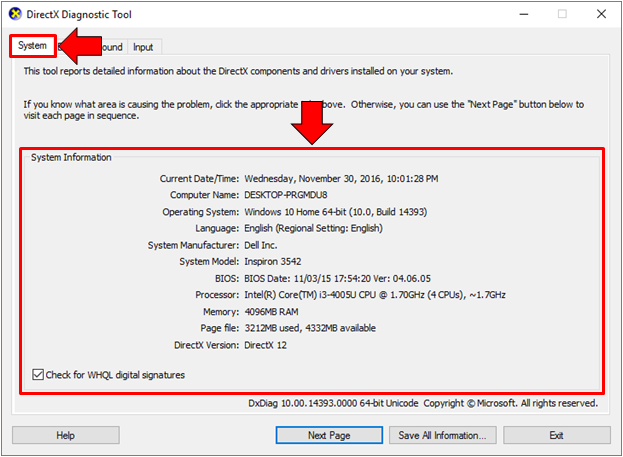
Task: Click Save All Information button
Action: click(x=443, y=435)
